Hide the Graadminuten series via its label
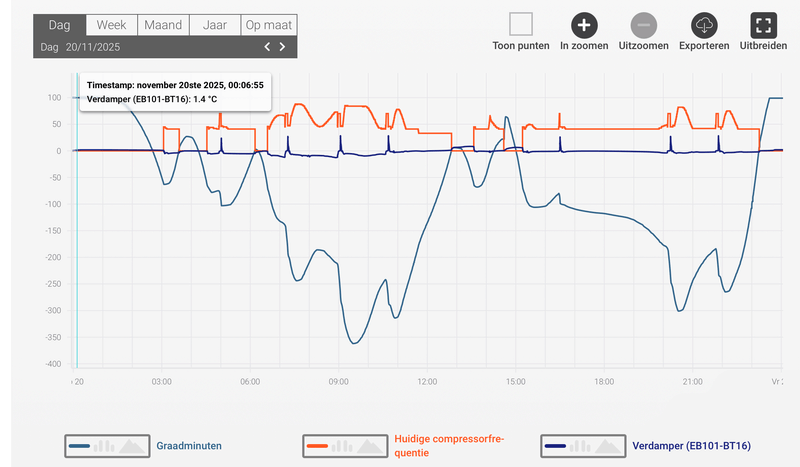This screenshot has height=467, width=800. [188, 446]
